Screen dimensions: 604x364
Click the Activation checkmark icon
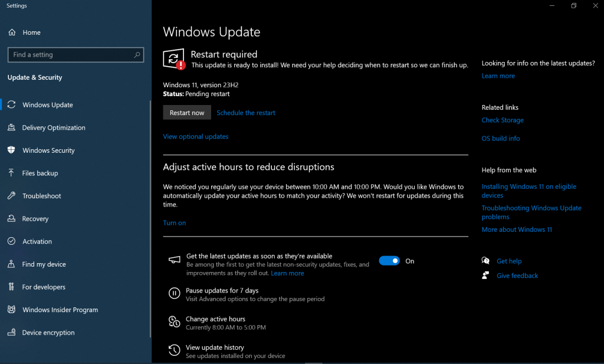click(12, 241)
